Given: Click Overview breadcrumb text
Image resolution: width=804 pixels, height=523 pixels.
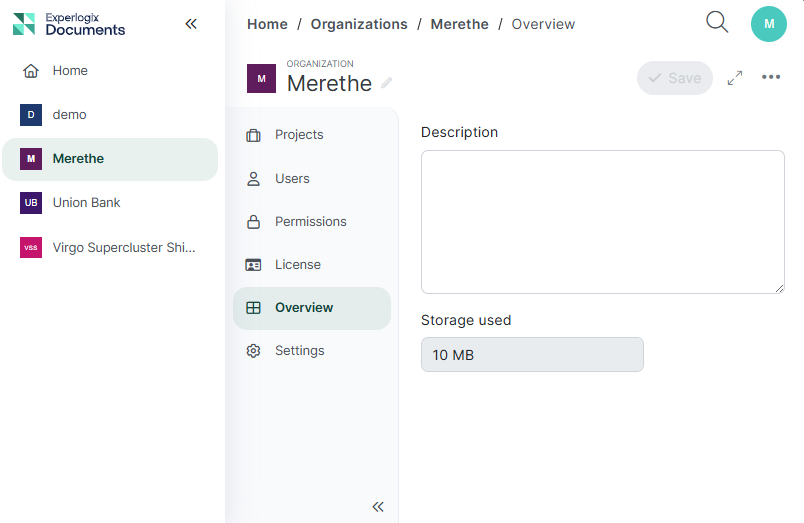Looking at the screenshot, I should tap(543, 24).
